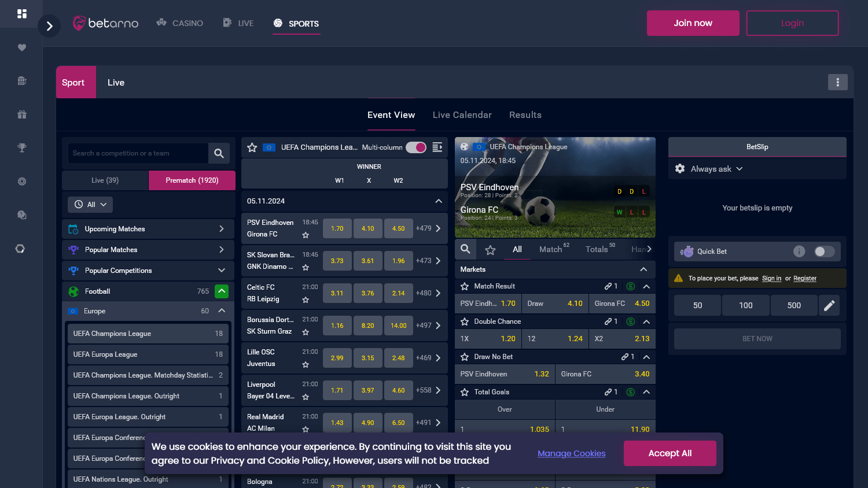Accept All cookies
Image resolution: width=868 pixels, height=488 pixels.
click(670, 453)
